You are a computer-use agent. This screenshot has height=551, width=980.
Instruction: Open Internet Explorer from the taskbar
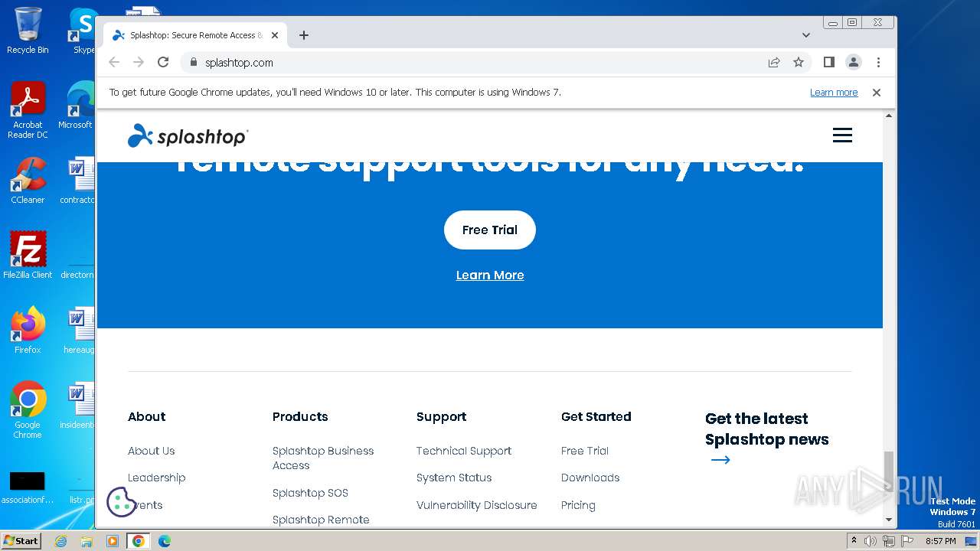(x=60, y=541)
